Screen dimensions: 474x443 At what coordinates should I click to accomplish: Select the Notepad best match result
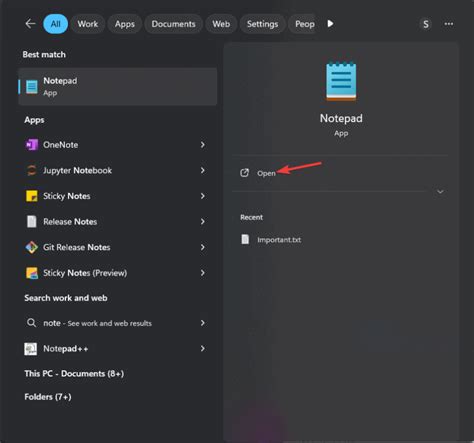118,87
